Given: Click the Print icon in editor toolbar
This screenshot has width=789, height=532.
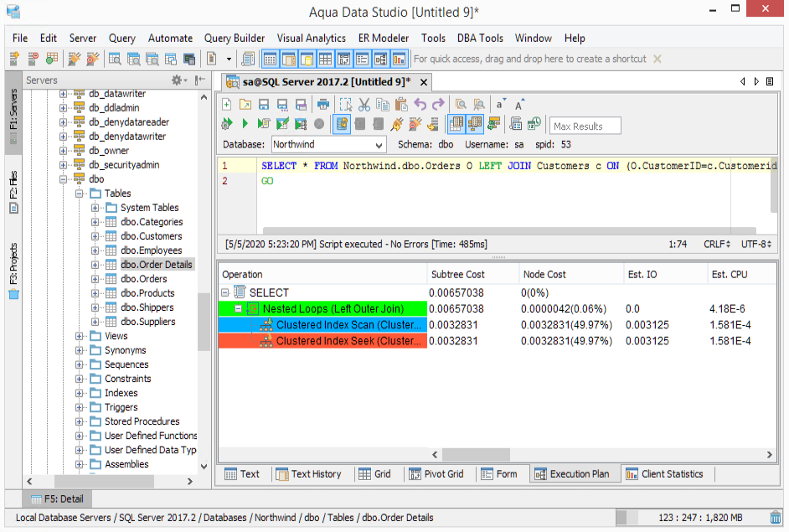Looking at the screenshot, I should [323, 105].
